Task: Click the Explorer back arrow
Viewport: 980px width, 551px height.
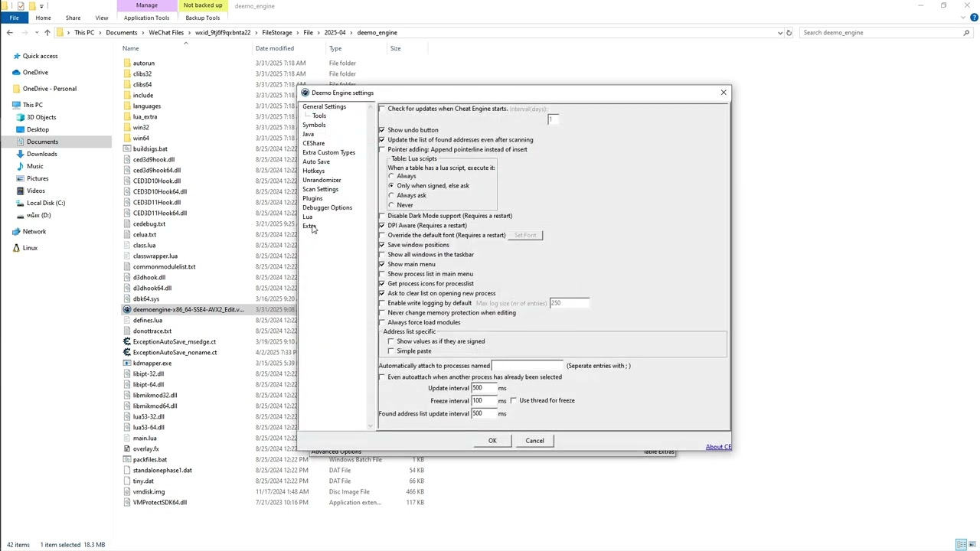Action: click(9, 32)
